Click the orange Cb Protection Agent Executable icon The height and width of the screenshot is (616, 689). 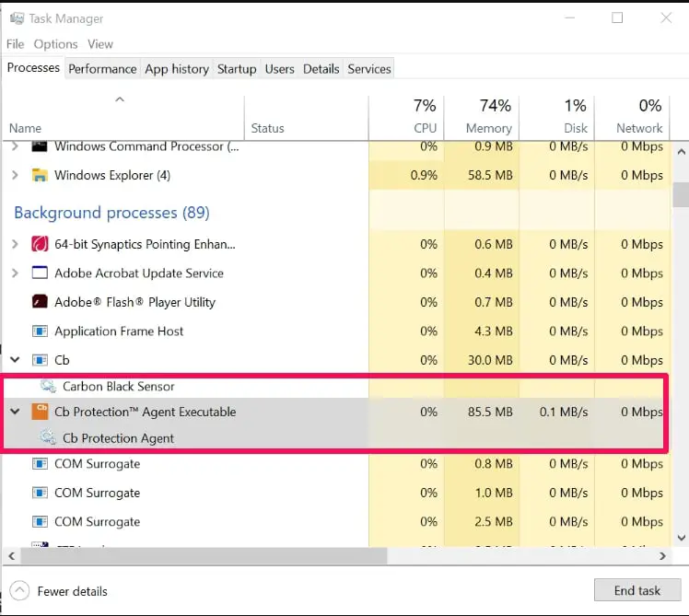coord(40,412)
